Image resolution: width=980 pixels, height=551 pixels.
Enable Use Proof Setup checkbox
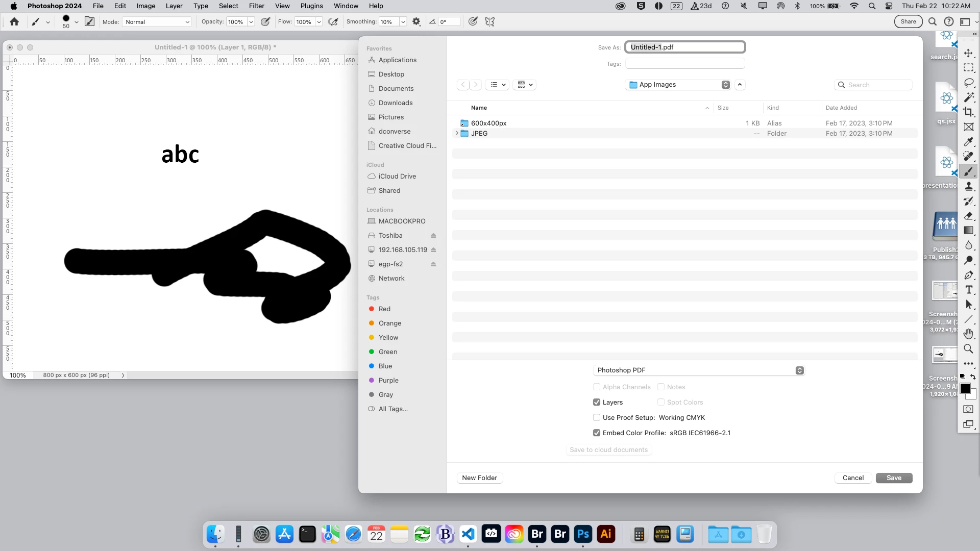tap(597, 418)
